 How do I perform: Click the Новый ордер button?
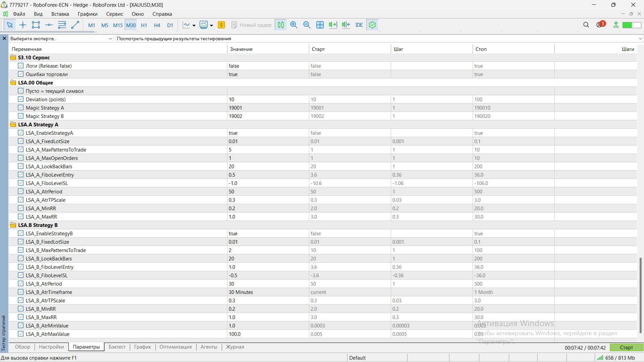[x=252, y=25]
